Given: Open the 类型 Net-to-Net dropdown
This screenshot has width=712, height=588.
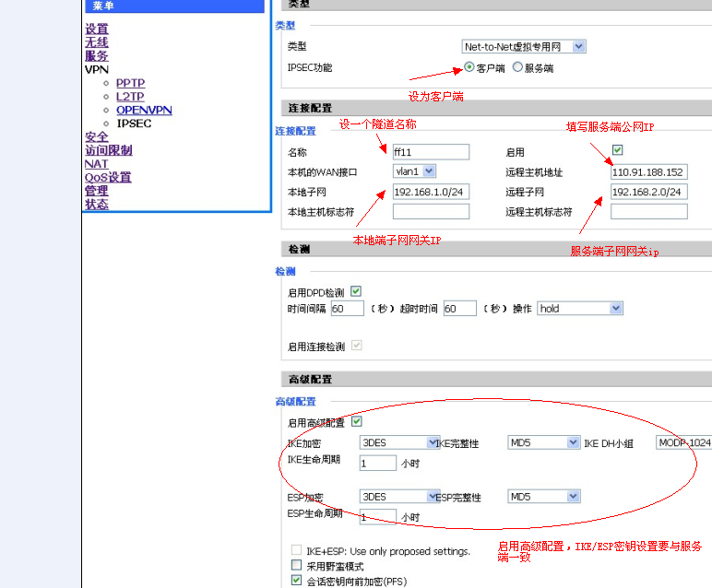Looking at the screenshot, I should tap(523, 46).
